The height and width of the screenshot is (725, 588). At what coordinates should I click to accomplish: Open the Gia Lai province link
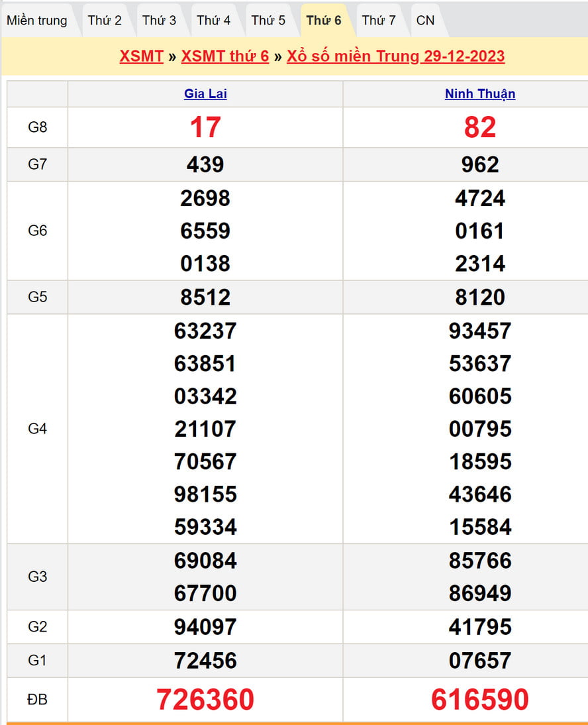[x=205, y=93]
